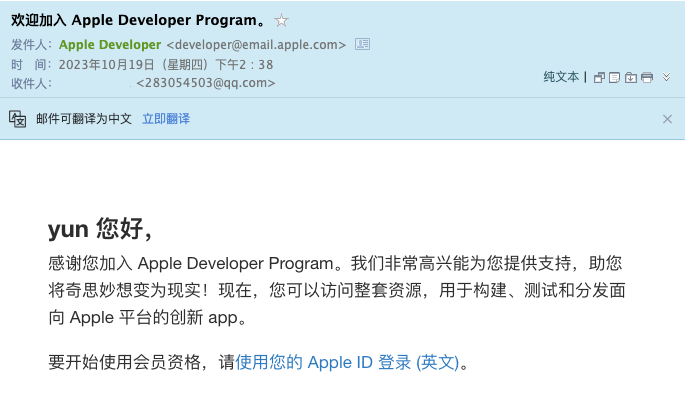Open sender contact card icon

(362, 44)
